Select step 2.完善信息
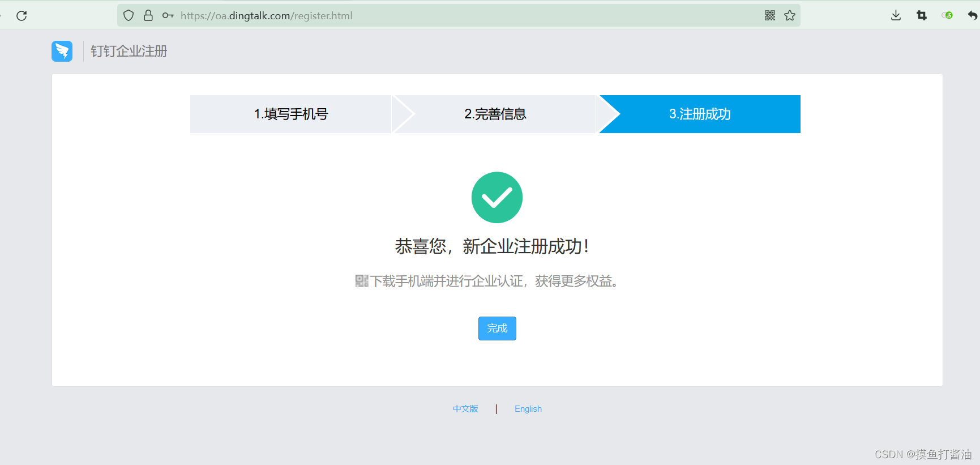Screen dimensions: 980x465 [495, 114]
